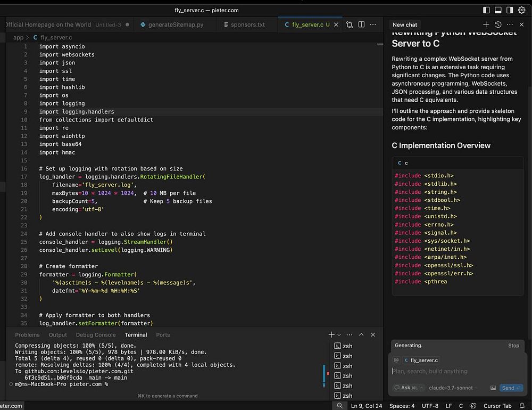Click the @ add context icon

click(396, 360)
